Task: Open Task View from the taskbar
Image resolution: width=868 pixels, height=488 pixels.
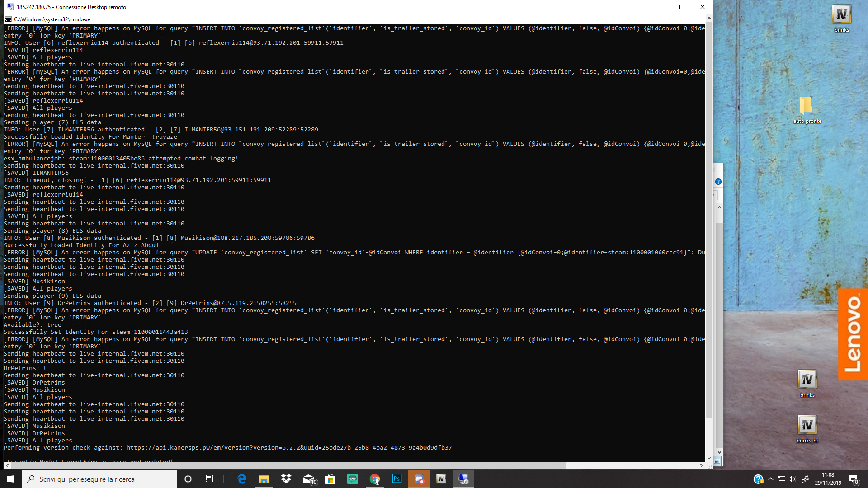Action: [210, 479]
